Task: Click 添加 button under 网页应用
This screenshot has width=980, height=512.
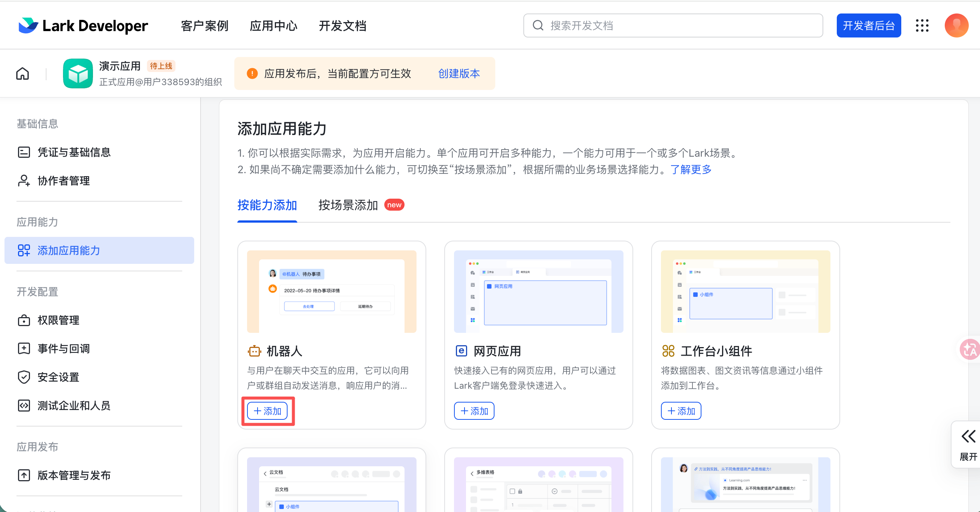Action: tap(474, 411)
